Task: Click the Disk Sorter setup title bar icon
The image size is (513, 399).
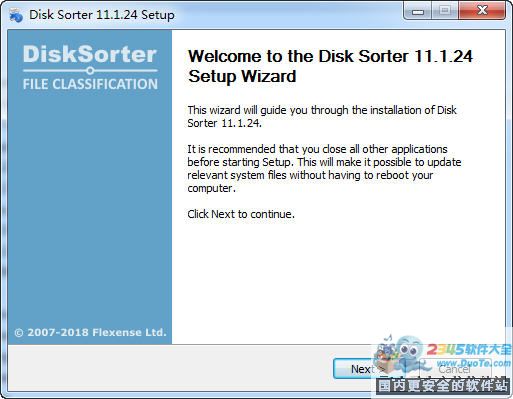Action: pyautogui.click(x=16, y=15)
